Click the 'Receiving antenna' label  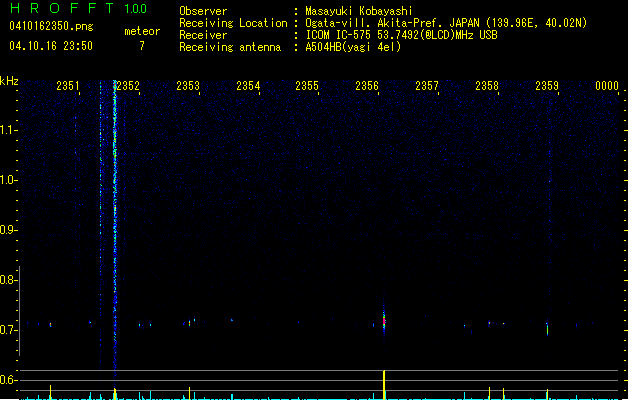(230, 47)
